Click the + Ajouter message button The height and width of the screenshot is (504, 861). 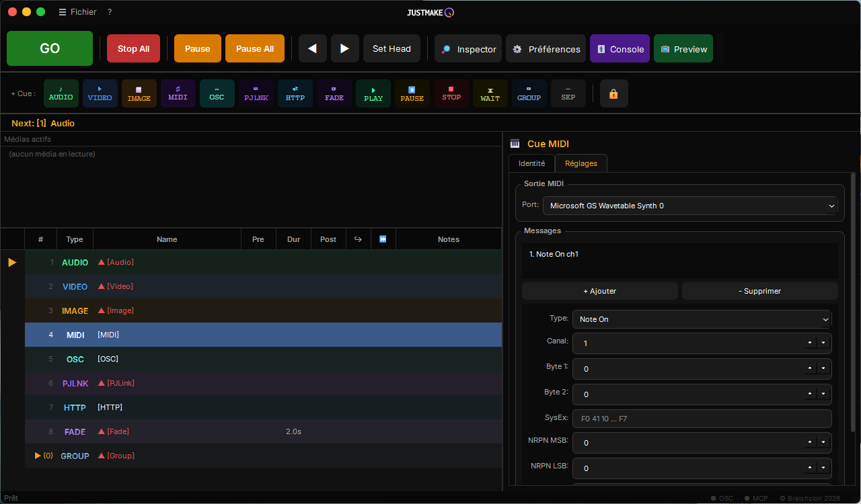[600, 291]
